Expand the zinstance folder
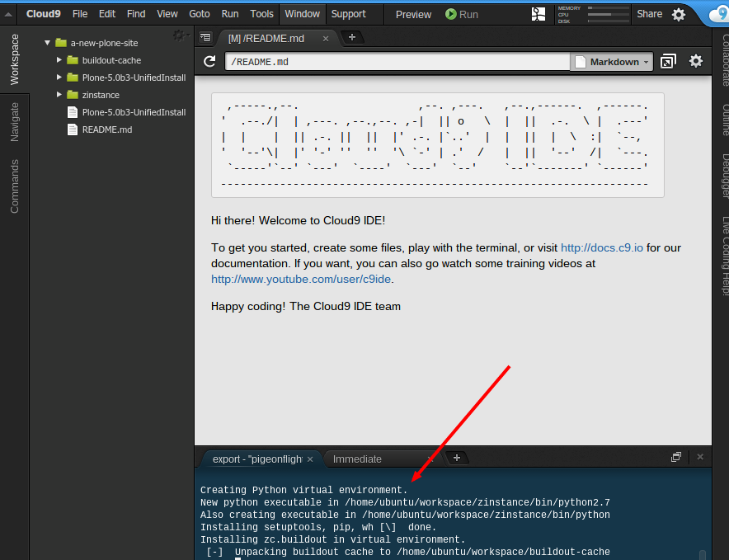The width and height of the screenshot is (729, 560). pos(59,94)
